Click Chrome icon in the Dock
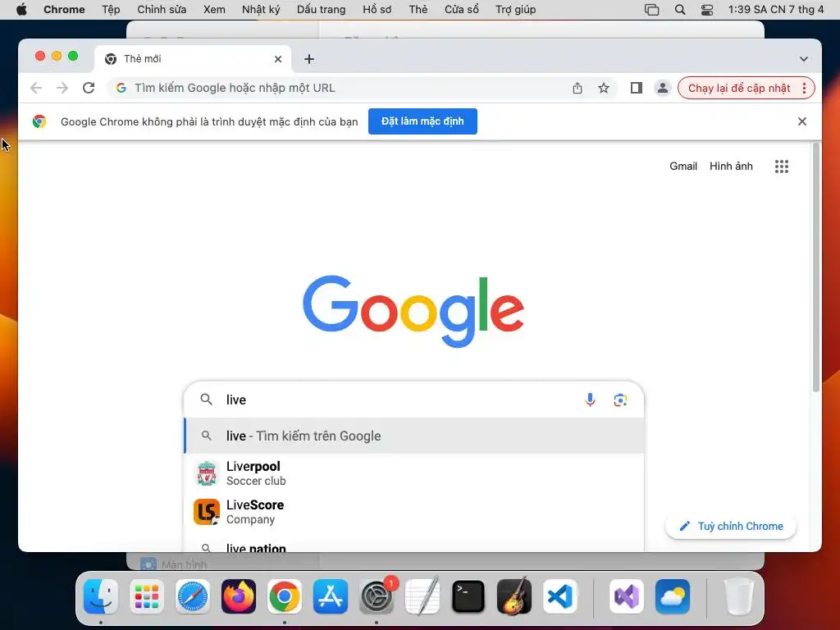The image size is (840, 630). click(285, 596)
